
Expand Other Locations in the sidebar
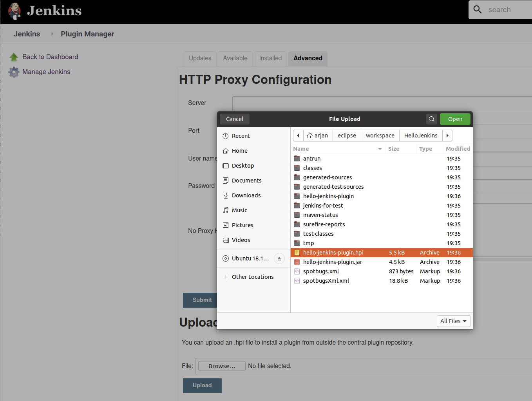point(252,276)
